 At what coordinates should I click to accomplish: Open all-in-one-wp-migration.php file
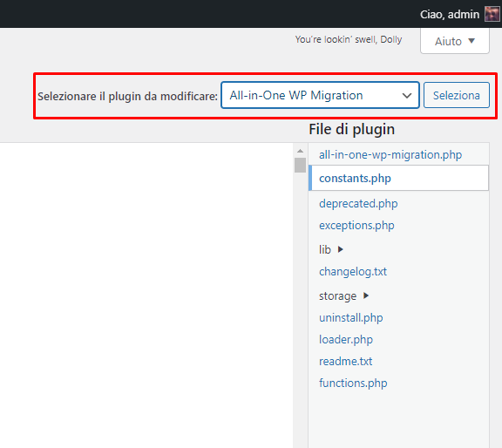click(390, 154)
